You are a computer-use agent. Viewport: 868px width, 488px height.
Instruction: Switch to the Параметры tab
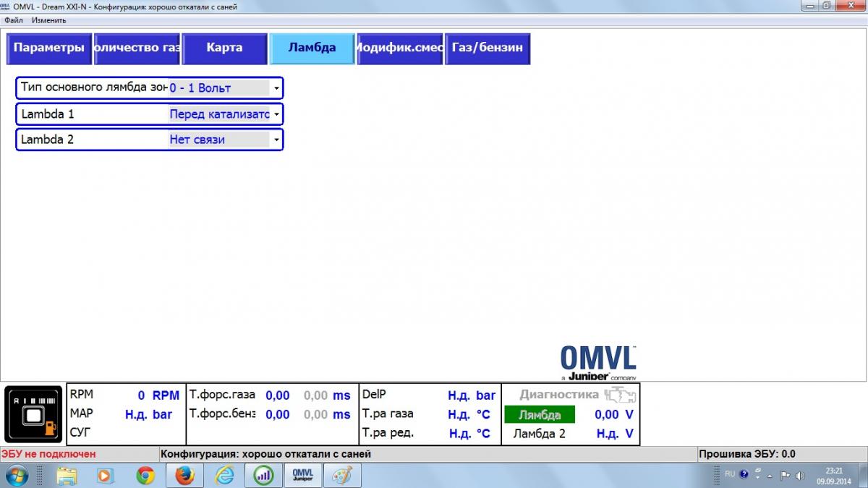click(x=49, y=48)
